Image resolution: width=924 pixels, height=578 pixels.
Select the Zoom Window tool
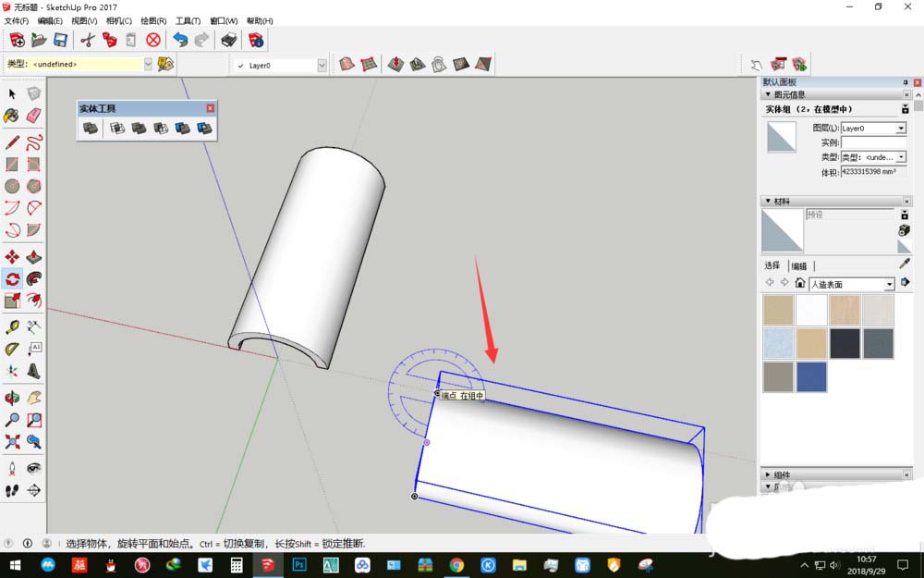(x=33, y=419)
